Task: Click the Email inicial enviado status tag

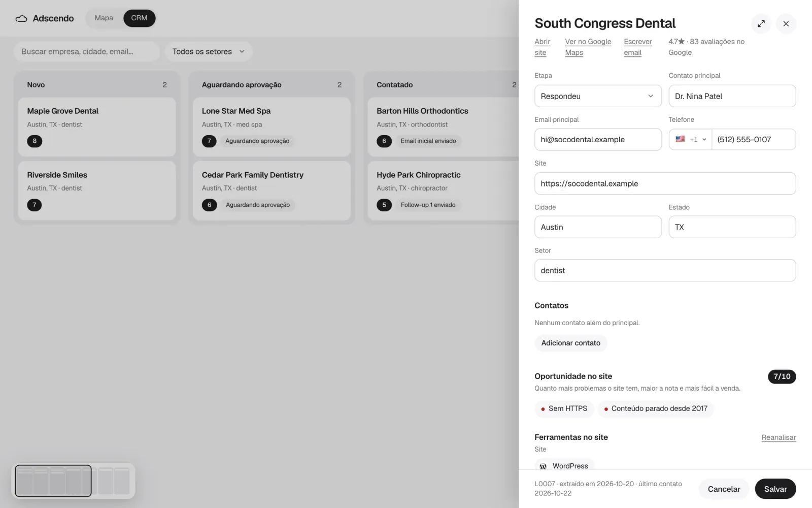Action: [428, 141]
